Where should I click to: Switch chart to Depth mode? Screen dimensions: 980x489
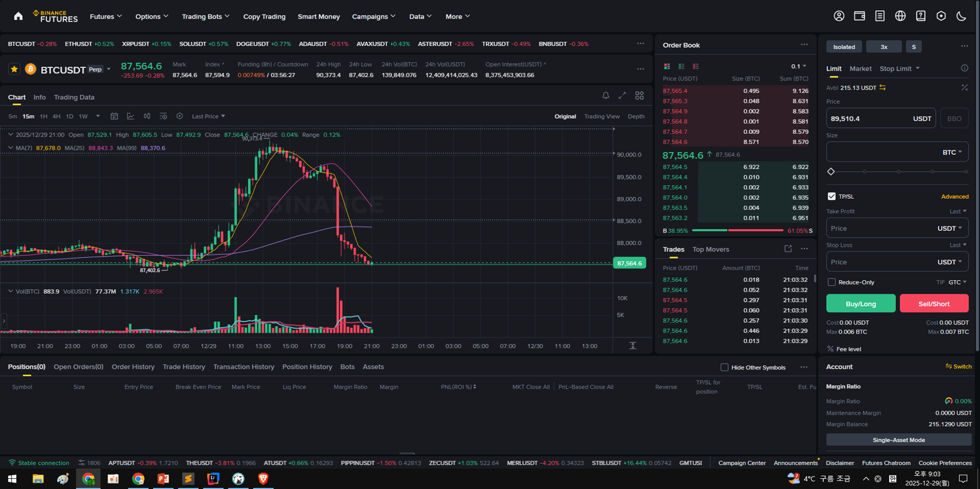tap(636, 116)
